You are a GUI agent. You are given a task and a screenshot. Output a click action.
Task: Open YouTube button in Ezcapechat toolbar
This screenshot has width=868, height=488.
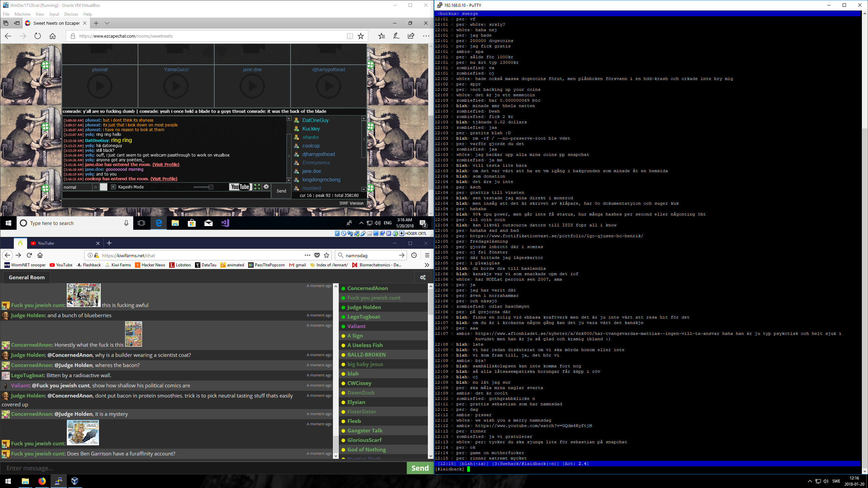click(x=240, y=187)
